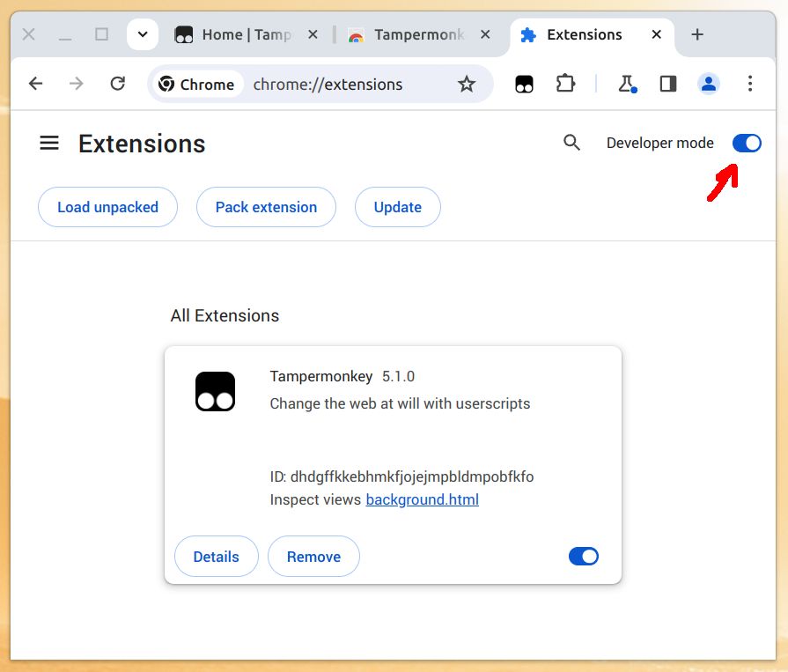Disable Developer mode toggle
The height and width of the screenshot is (672, 788).
(x=747, y=144)
